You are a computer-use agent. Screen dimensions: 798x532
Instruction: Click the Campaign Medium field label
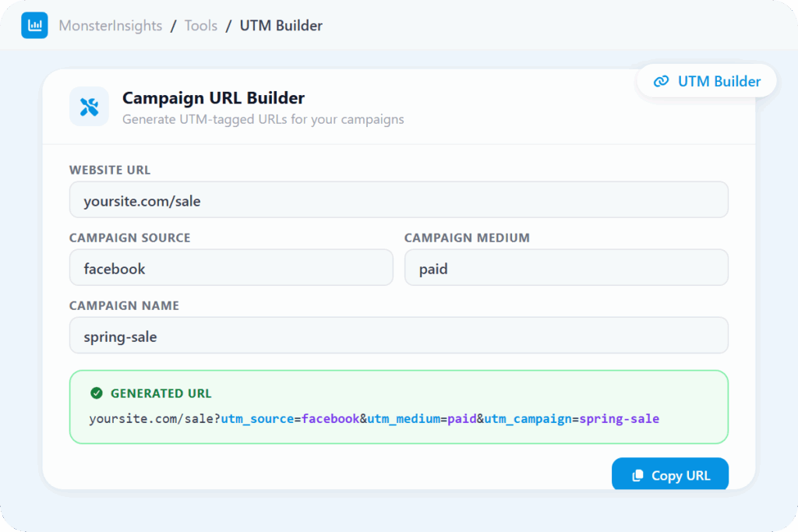tap(467, 238)
